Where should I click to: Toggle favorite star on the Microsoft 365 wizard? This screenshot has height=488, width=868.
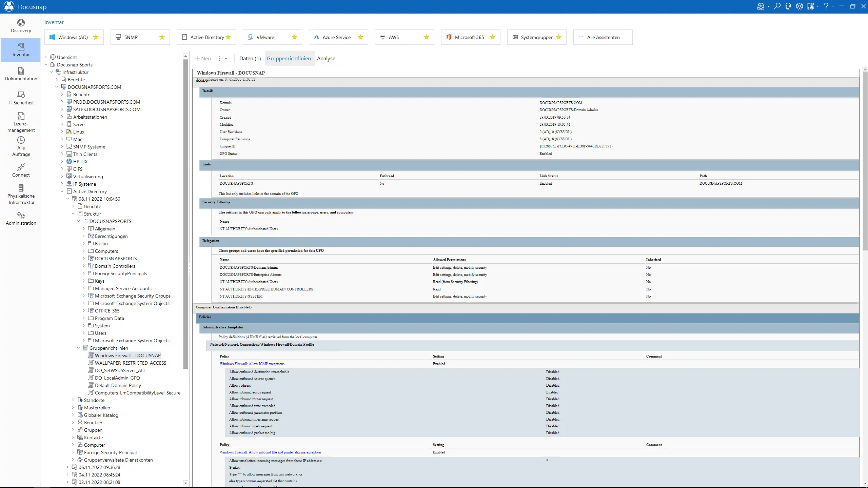492,37
